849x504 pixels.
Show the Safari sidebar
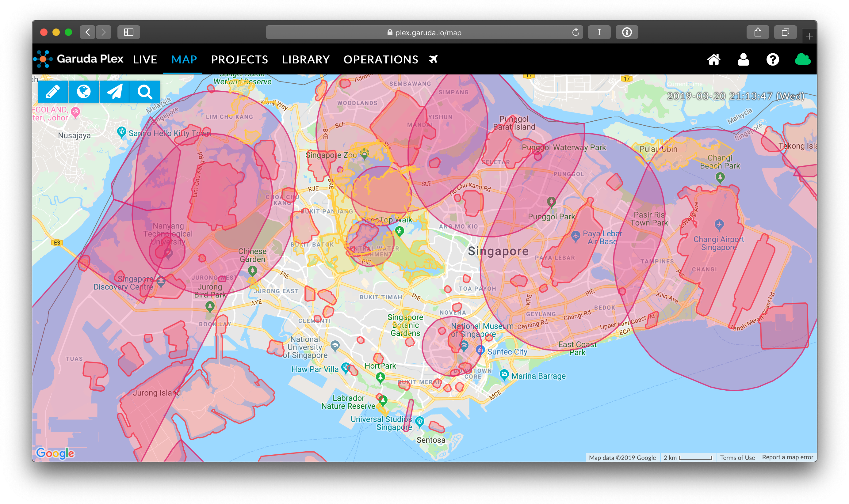click(128, 32)
